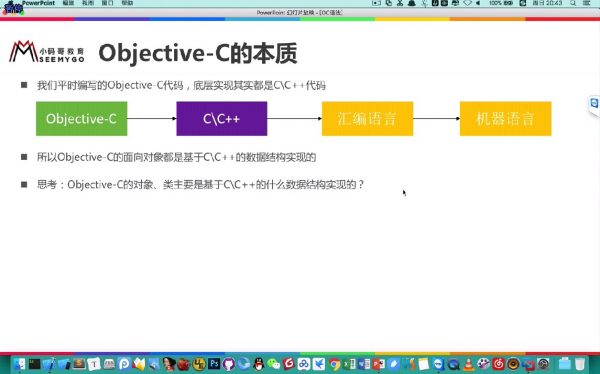The image size is (600, 374).
Task: Launch TeamViewer from the dock
Action: point(438,364)
